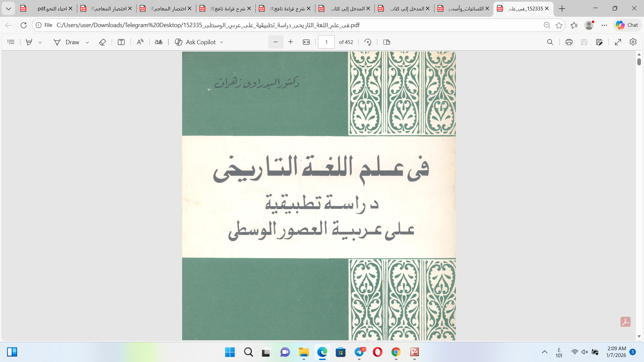The image size is (644, 362).
Task: Expand the Draw pen options dropdown
Action: click(87, 42)
